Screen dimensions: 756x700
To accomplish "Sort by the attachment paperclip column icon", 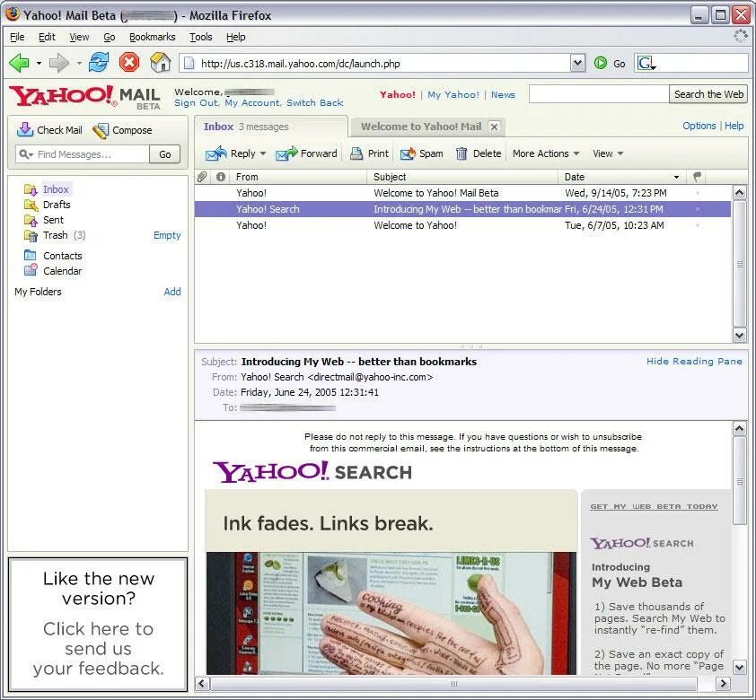I will click(202, 177).
